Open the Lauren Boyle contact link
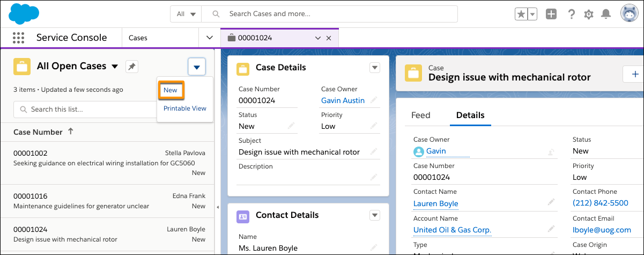The height and width of the screenshot is (255, 644). [436, 203]
